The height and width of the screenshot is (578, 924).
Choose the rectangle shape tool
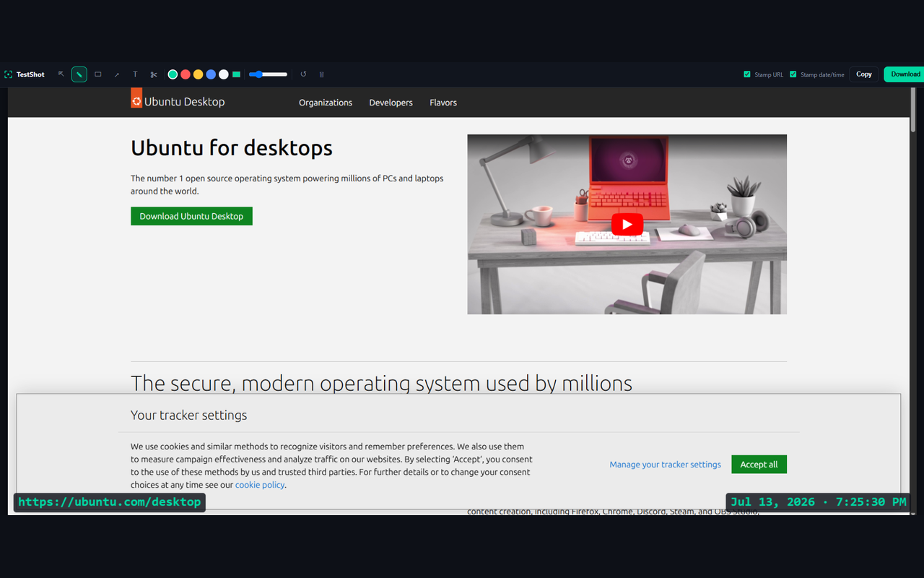(x=98, y=74)
